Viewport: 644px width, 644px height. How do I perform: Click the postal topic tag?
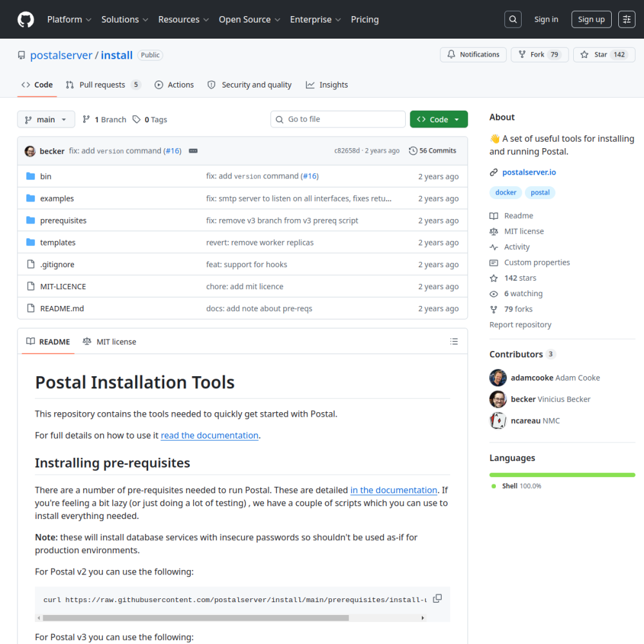click(540, 192)
